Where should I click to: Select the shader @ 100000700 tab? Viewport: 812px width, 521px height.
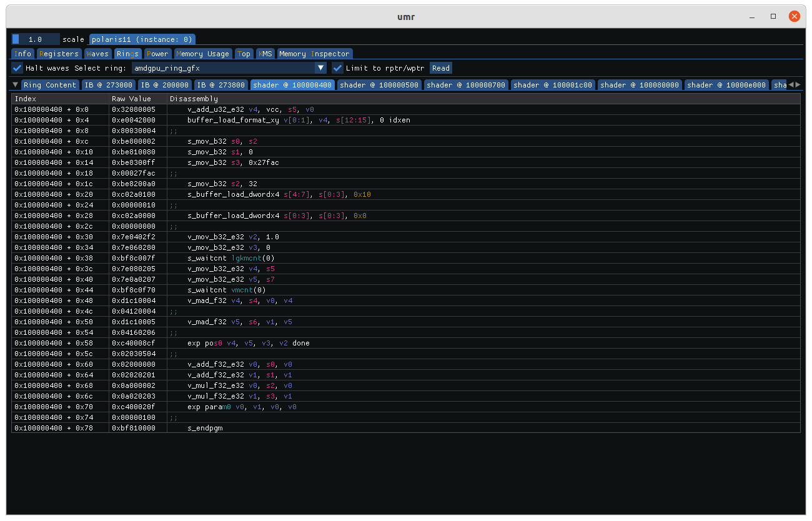click(x=466, y=85)
